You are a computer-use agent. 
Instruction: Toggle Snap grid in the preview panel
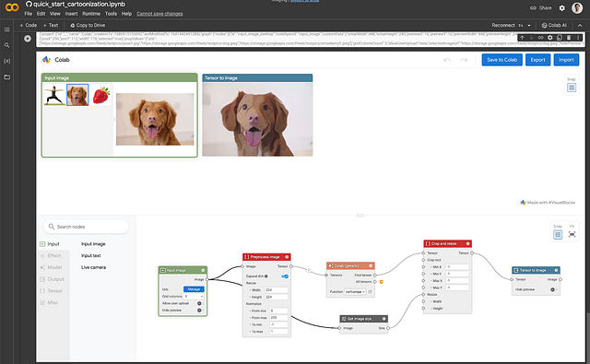572,88
